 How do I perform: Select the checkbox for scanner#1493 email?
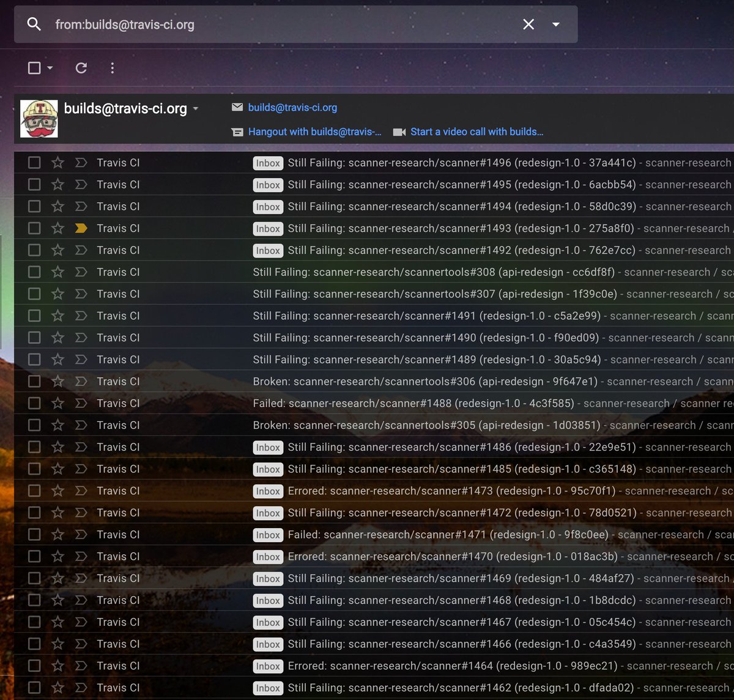34,228
